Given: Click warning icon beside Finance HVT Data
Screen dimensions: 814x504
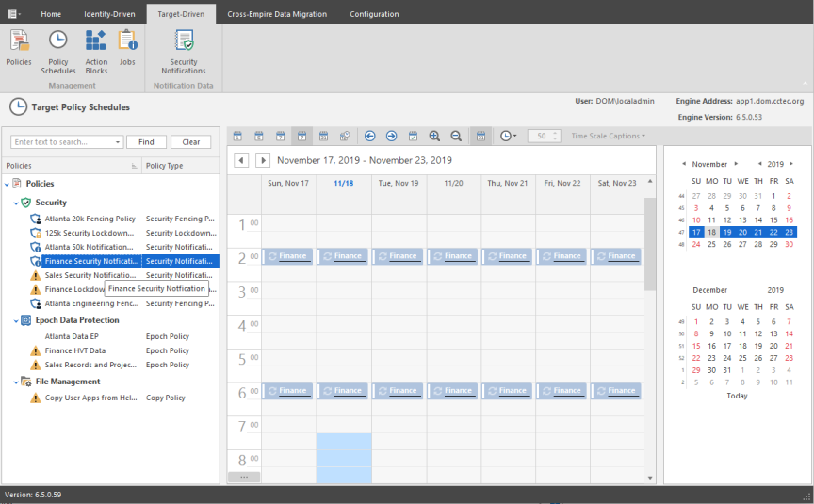Looking at the screenshot, I should click(35, 350).
